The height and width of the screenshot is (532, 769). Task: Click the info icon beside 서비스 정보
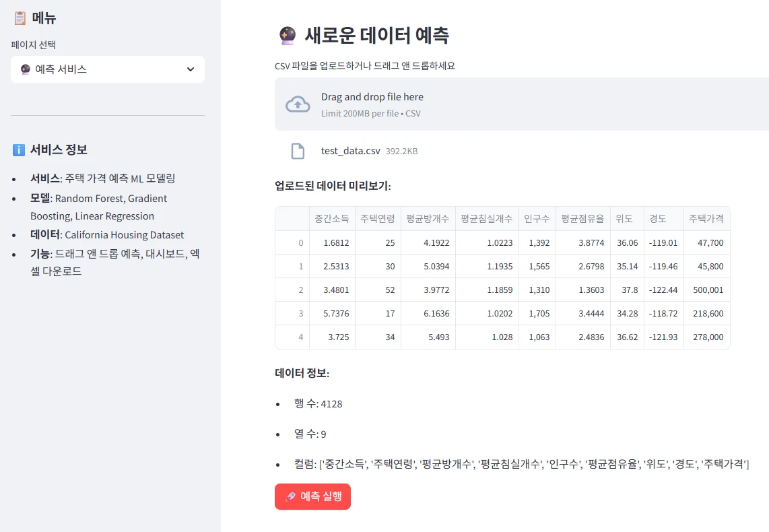pos(19,149)
